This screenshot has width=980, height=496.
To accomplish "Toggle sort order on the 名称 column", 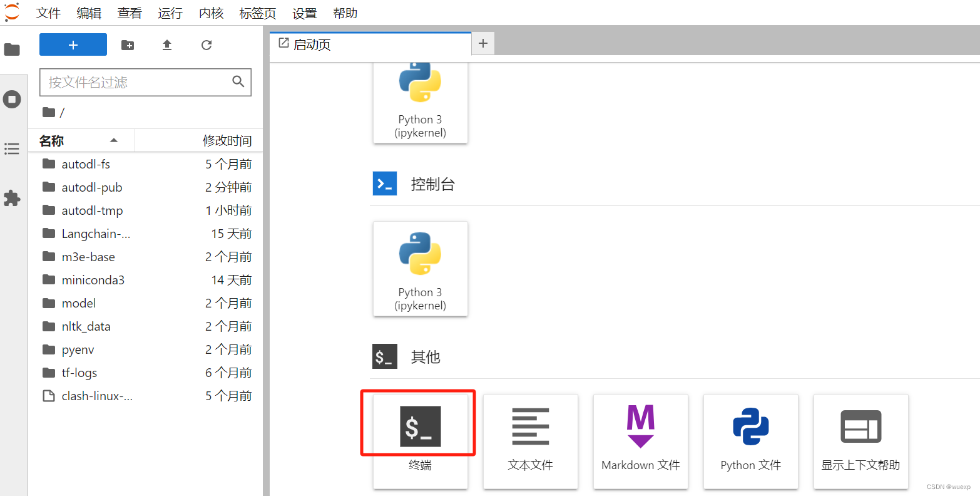I will [x=51, y=140].
